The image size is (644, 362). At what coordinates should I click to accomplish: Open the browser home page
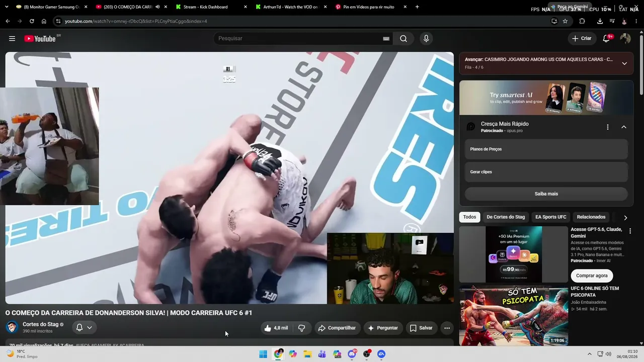tap(44, 21)
